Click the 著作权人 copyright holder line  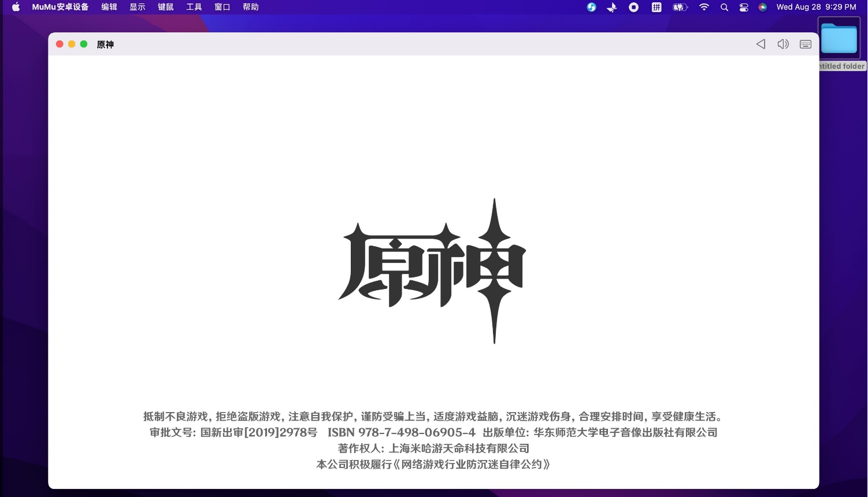433,448
